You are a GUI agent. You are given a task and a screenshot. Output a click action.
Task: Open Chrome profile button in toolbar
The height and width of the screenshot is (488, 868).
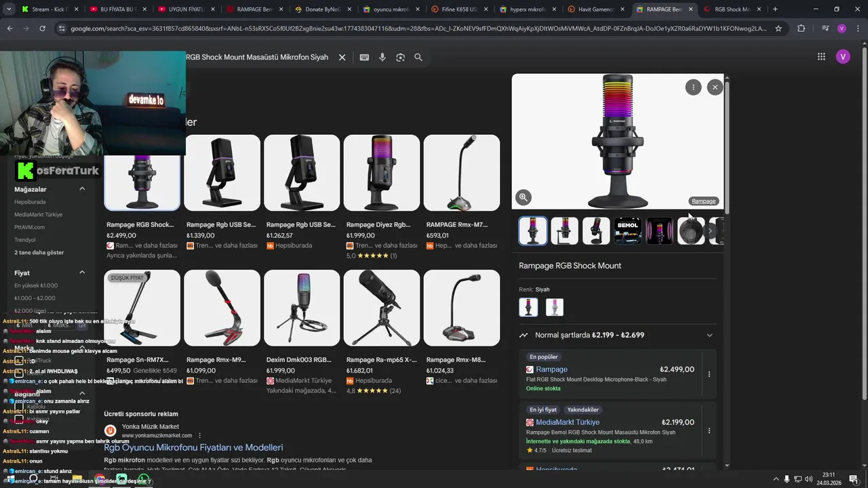coord(842,28)
